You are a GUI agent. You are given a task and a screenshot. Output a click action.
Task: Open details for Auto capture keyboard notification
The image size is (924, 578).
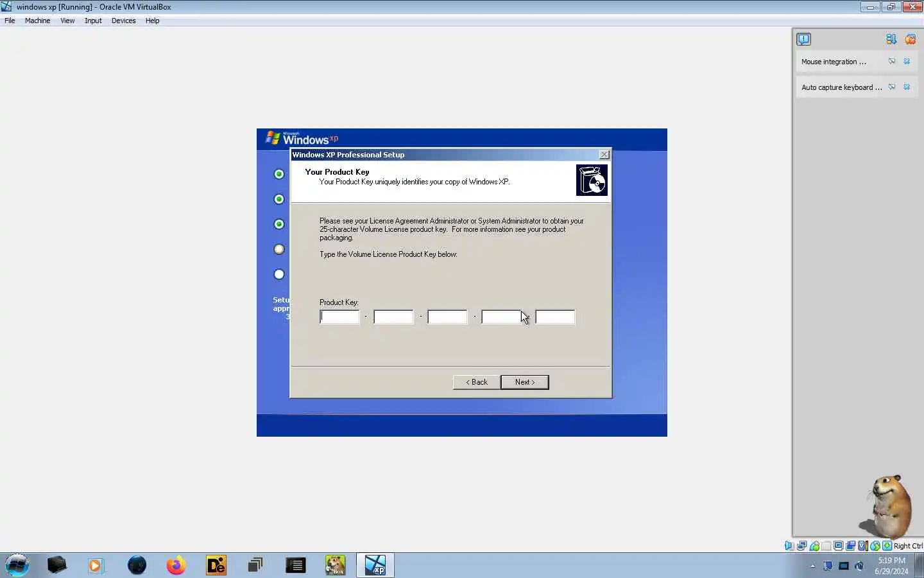892,87
